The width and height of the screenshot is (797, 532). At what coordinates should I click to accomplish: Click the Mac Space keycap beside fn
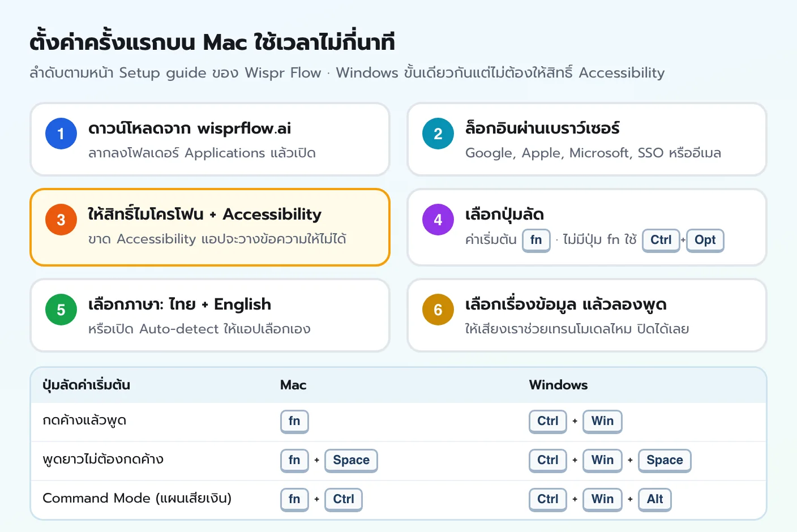pyautogui.click(x=352, y=460)
